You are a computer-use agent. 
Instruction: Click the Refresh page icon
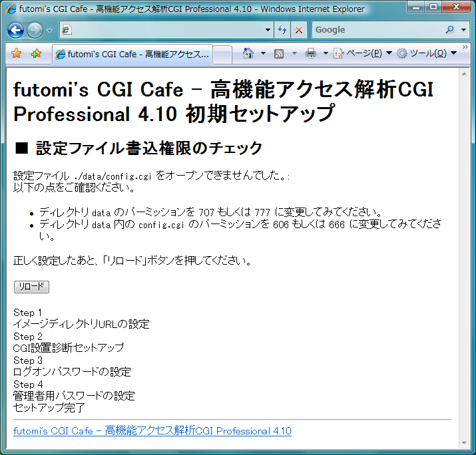click(282, 30)
